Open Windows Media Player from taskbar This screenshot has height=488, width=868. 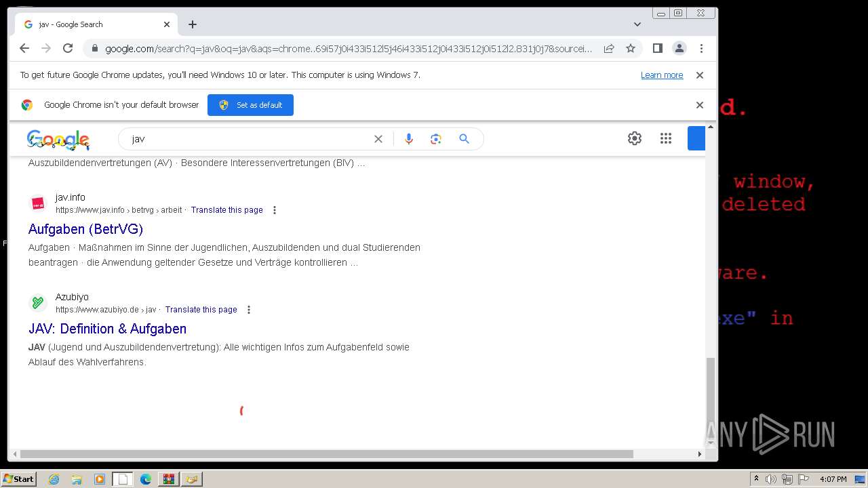pos(100,479)
